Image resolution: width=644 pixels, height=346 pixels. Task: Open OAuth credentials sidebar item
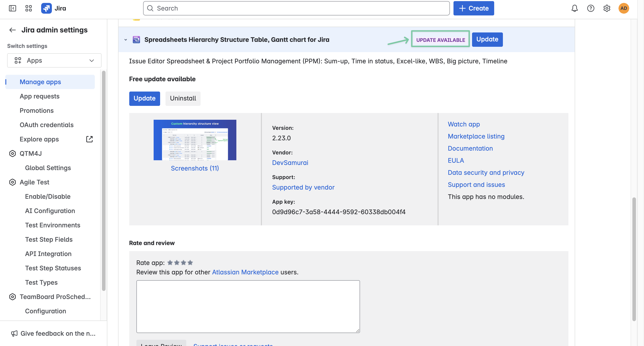coord(47,125)
